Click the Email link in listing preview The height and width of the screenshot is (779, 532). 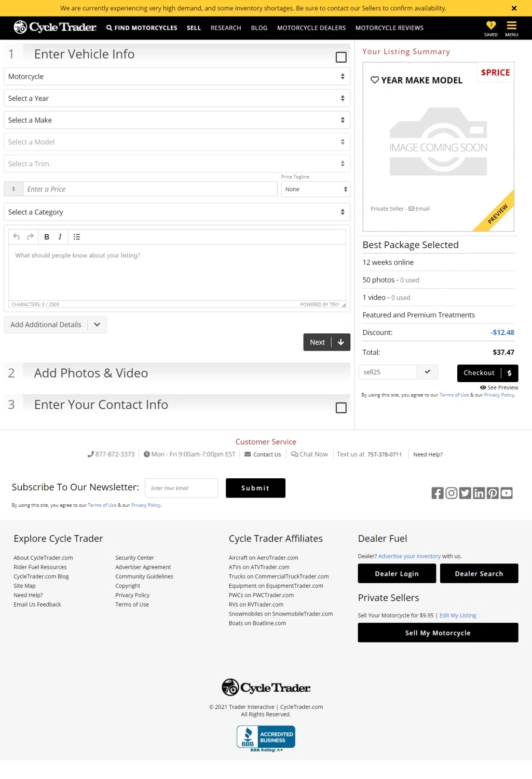[x=419, y=209]
